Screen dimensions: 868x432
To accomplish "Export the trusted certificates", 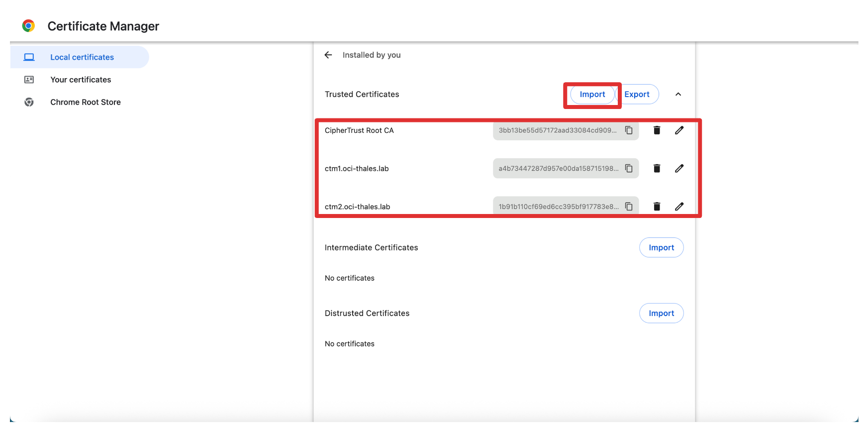I will click(637, 95).
